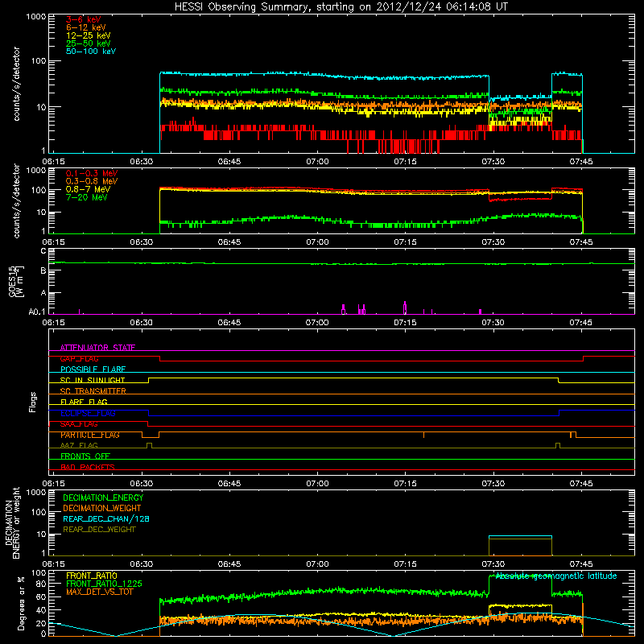This screenshot has width=644, height=644.
Task: Click the 1000 tick on the keV panel axis
Action: tap(36, 17)
